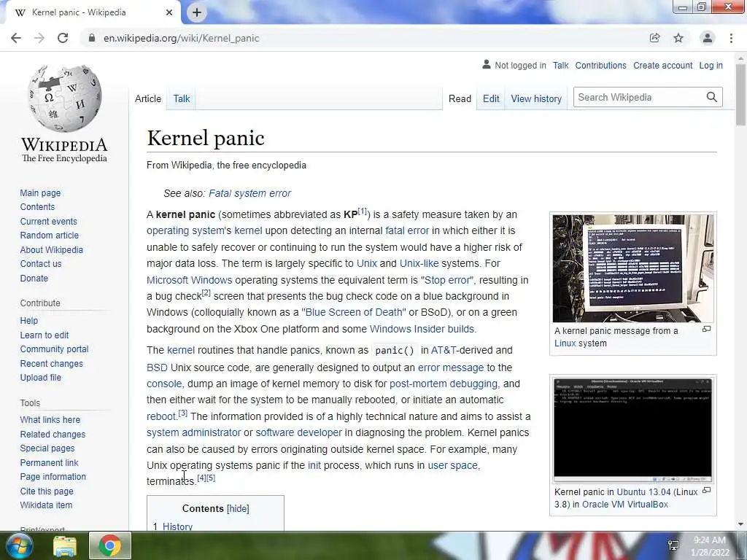Click Create account link
Screen dimensions: 747x560
coord(662,65)
